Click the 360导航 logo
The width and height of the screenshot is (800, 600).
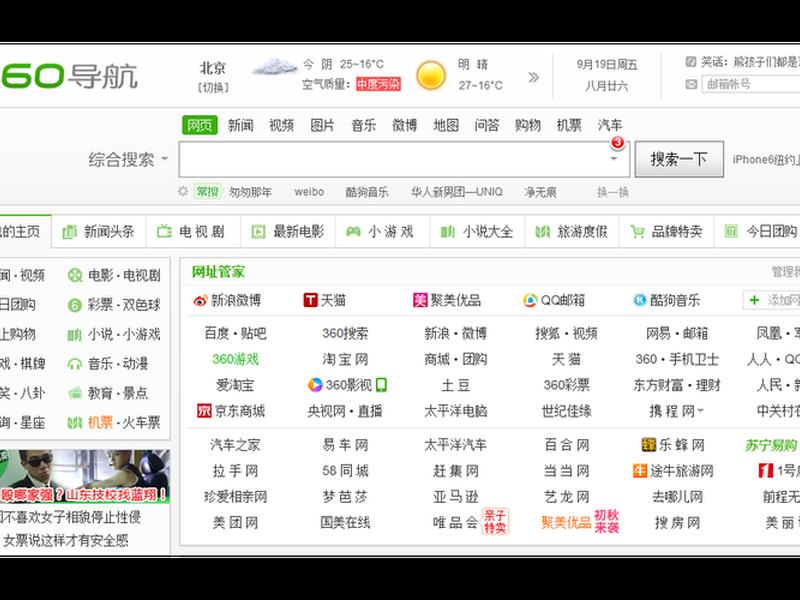[69, 76]
